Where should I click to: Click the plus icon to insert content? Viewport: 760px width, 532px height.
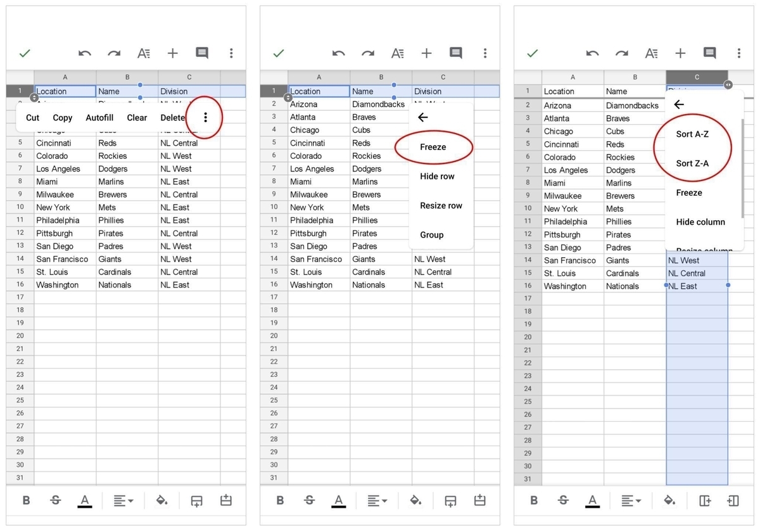172,53
